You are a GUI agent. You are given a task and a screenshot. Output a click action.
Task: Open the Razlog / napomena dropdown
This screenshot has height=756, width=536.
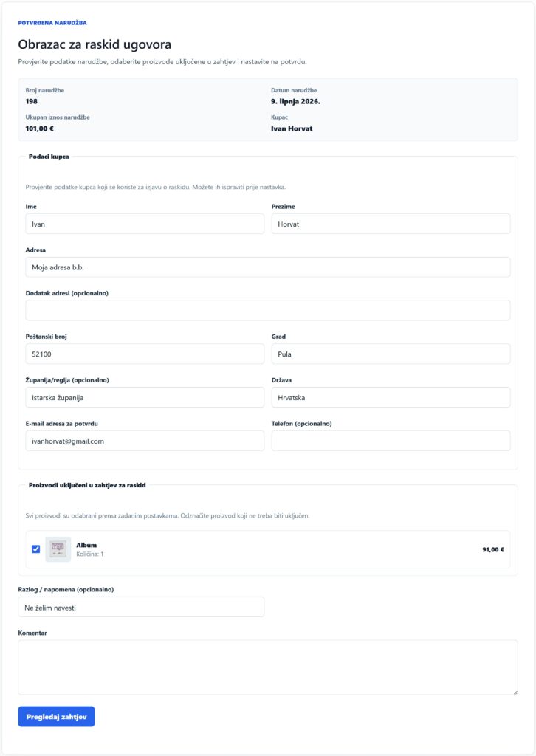pyautogui.click(x=141, y=608)
